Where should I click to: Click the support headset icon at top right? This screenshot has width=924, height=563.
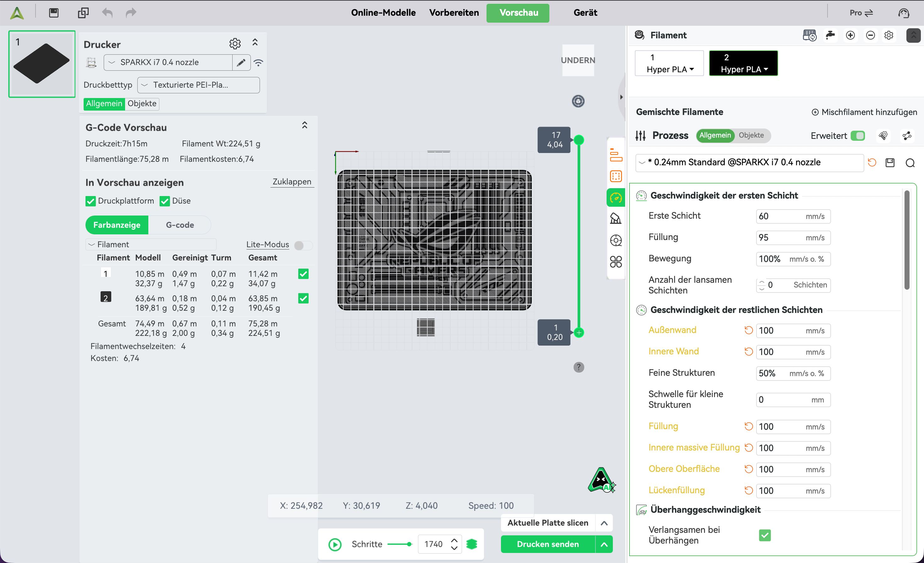tap(904, 13)
